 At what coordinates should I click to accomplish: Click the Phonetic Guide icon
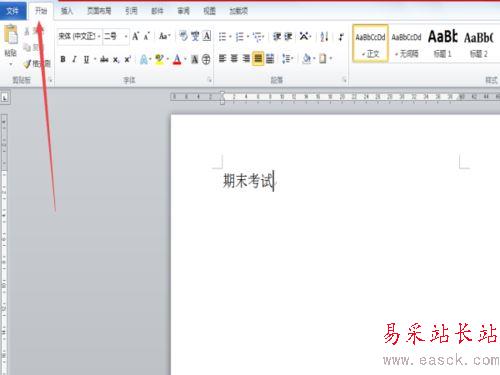click(x=195, y=36)
